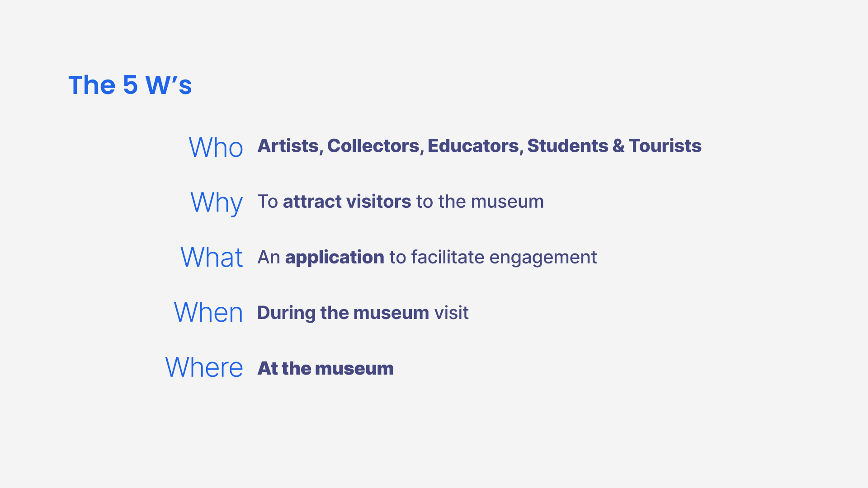Click the bold 'During the museum' text
Screen dimensions: 868x488
(343, 313)
